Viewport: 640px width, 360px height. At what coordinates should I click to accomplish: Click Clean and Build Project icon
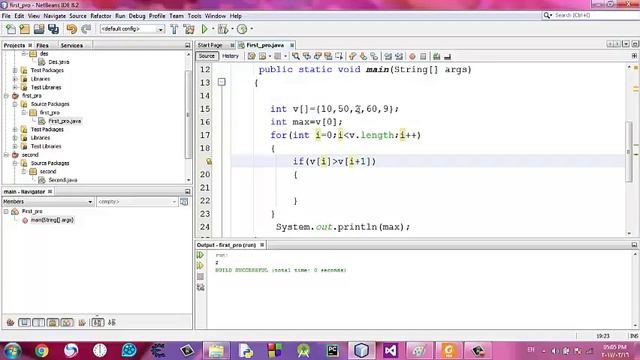click(x=189, y=29)
